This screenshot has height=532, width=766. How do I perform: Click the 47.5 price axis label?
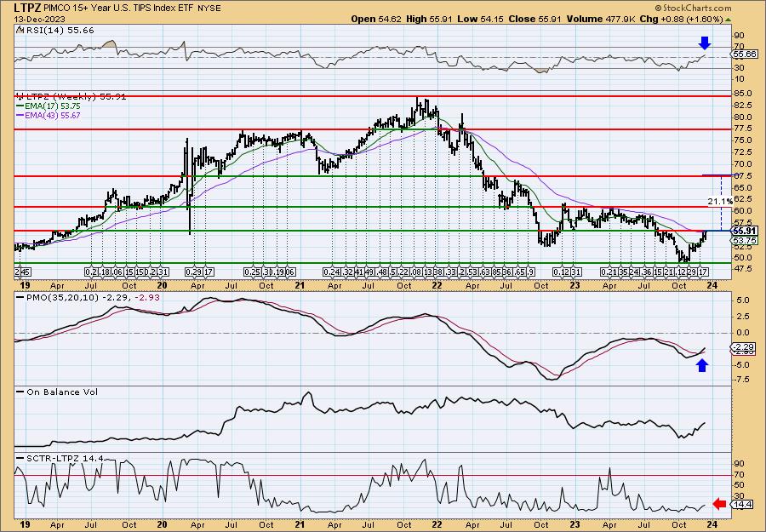point(744,269)
